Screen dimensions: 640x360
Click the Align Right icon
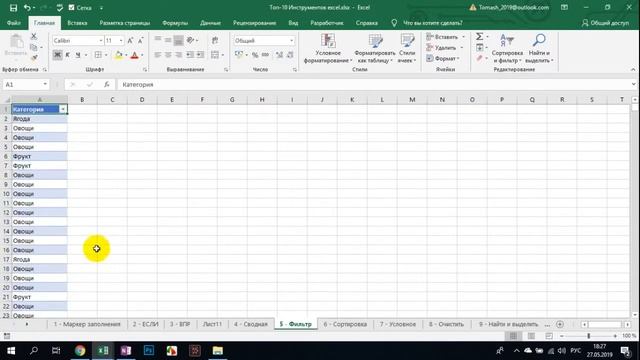pyautogui.click(x=178, y=55)
